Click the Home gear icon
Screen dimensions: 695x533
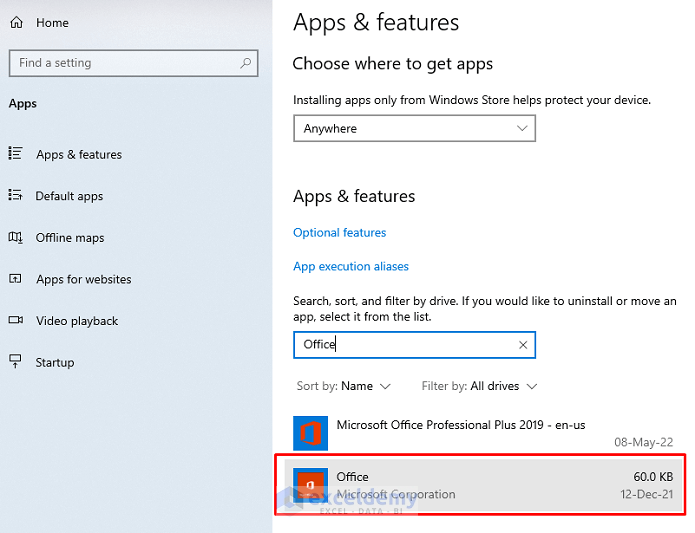click(x=16, y=22)
